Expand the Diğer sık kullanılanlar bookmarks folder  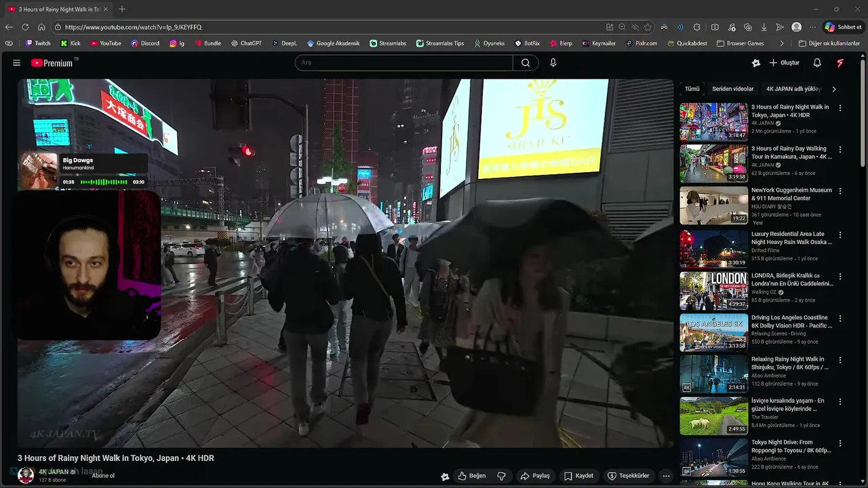(829, 43)
